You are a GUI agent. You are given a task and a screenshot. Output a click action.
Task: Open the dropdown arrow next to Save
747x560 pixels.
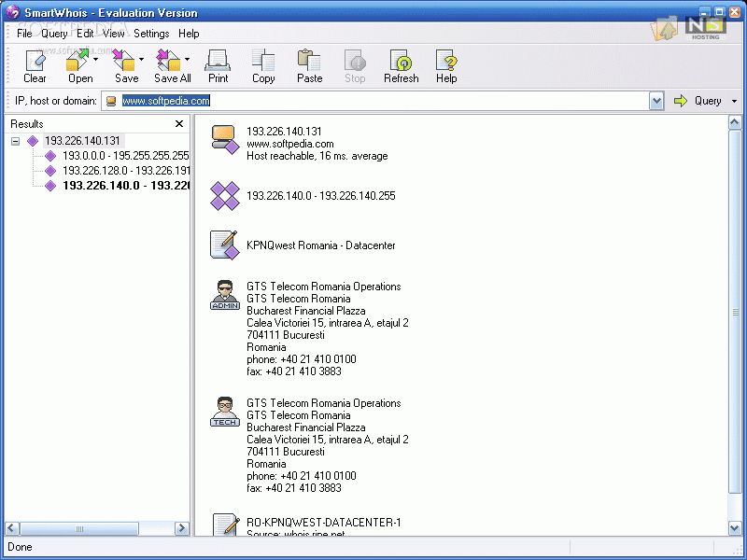142,60
